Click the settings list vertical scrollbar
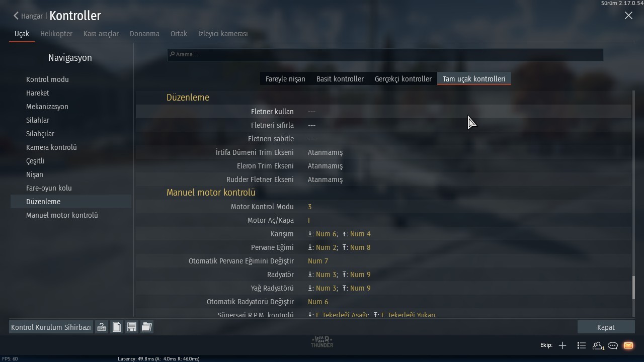This screenshot has width=644, height=362. coord(633,203)
